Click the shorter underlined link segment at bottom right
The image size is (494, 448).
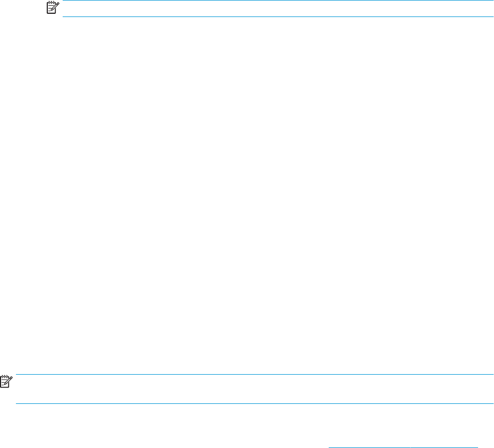(444, 447)
